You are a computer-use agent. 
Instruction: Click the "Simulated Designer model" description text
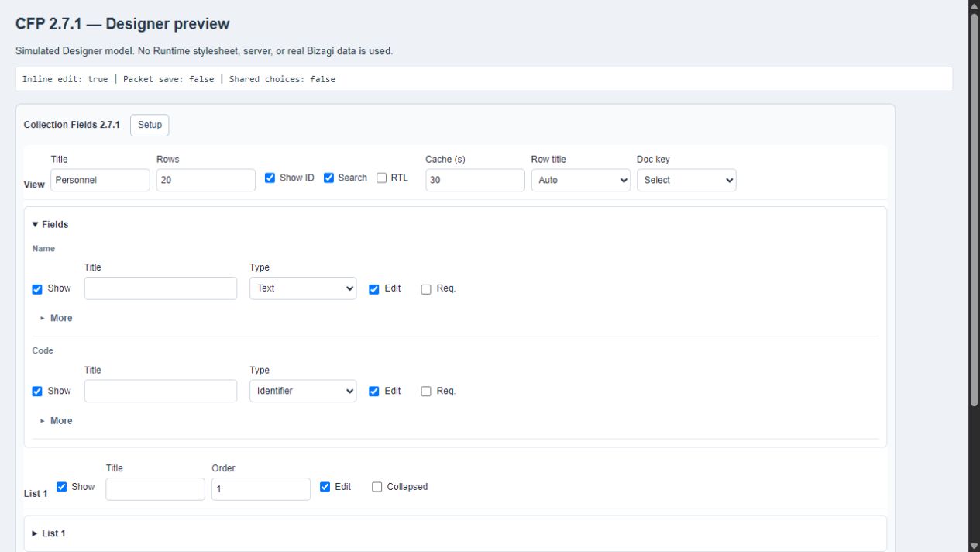pos(204,51)
